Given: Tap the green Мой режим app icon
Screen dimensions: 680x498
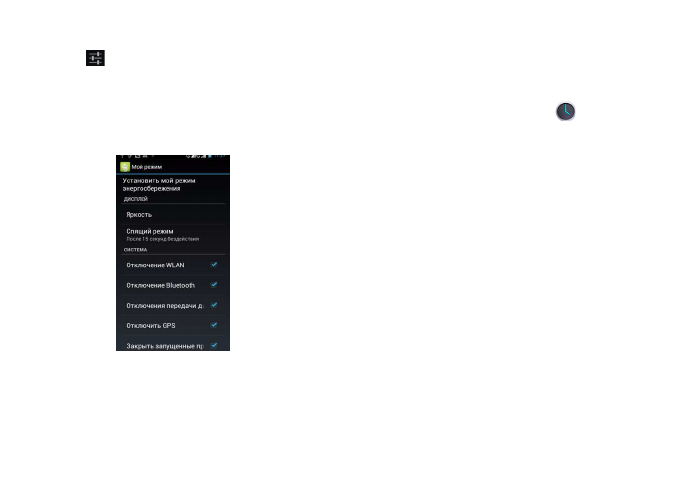Looking at the screenshot, I should pos(125,167).
